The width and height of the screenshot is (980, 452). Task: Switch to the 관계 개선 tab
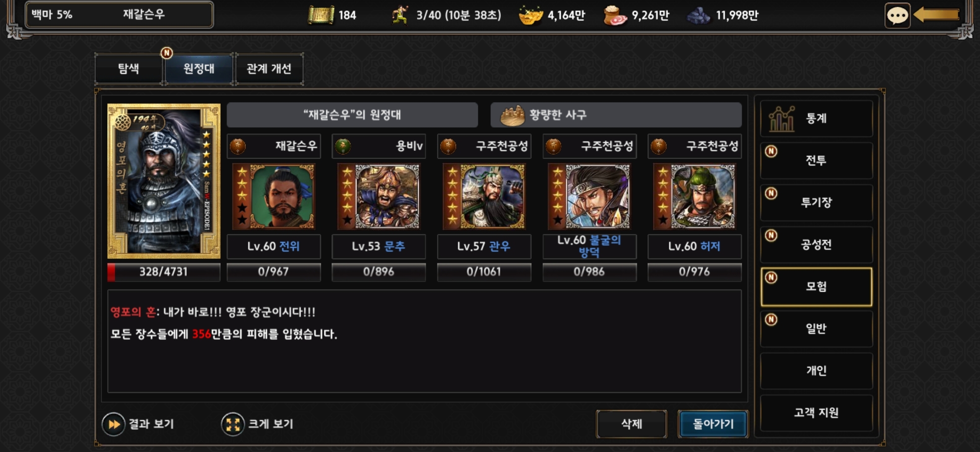coord(269,69)
